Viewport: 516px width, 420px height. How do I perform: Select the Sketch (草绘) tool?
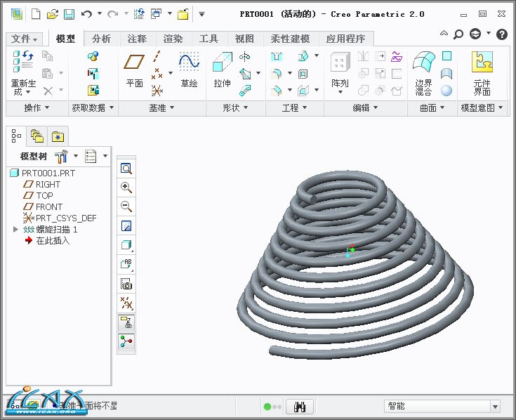pyautogui.click(x=189, y=69)
